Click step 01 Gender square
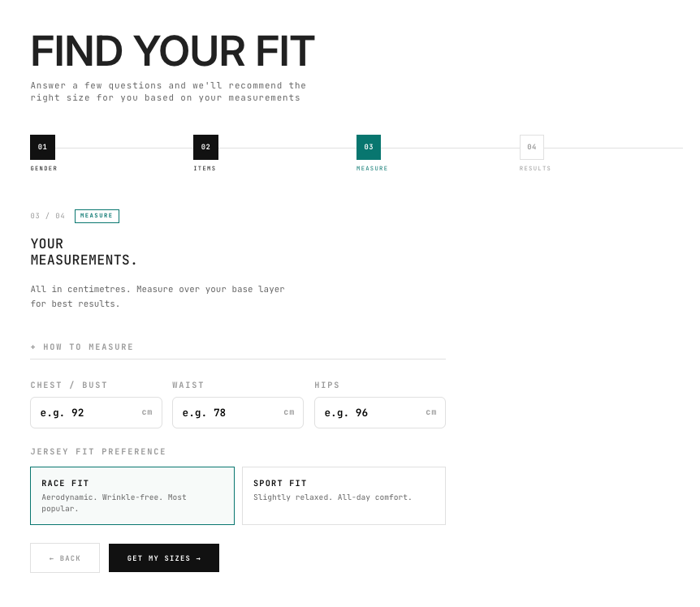This screenshot has width=700, height=607. coord(42,147)
